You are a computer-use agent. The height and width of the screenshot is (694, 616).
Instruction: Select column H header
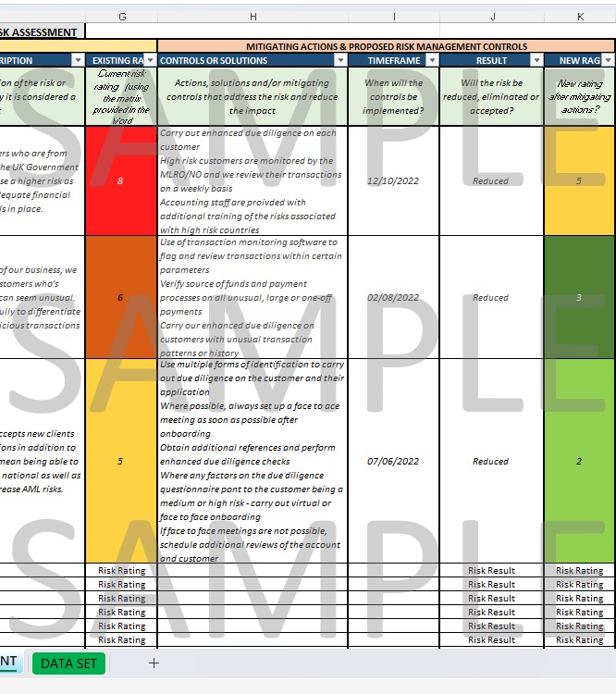[253, 17]
